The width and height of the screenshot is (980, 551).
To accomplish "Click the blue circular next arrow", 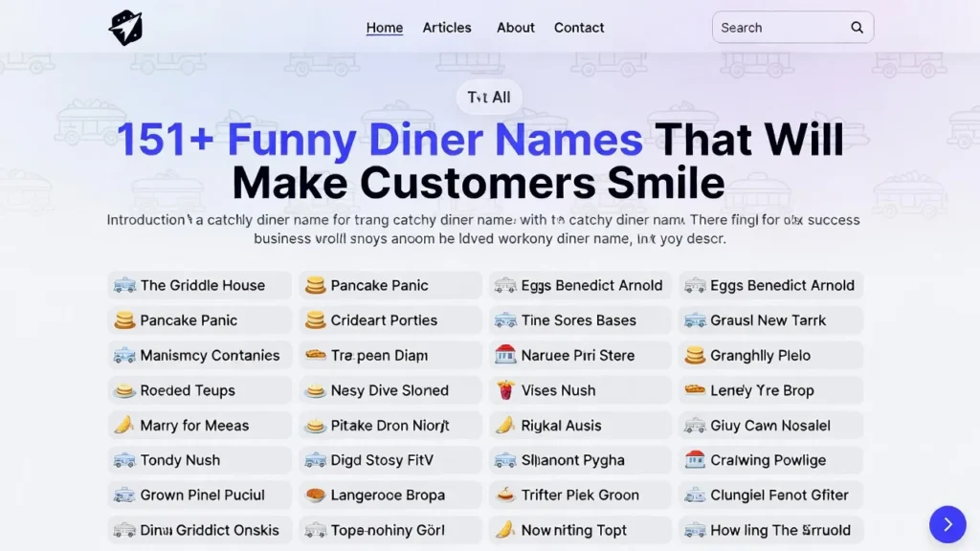I will [x=947, y=524].
